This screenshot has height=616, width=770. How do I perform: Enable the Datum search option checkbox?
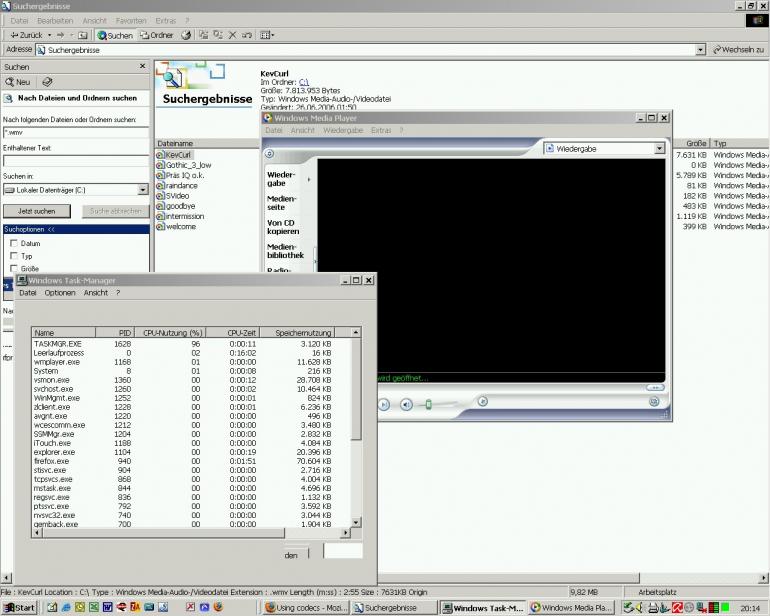(x=13, y=243)
